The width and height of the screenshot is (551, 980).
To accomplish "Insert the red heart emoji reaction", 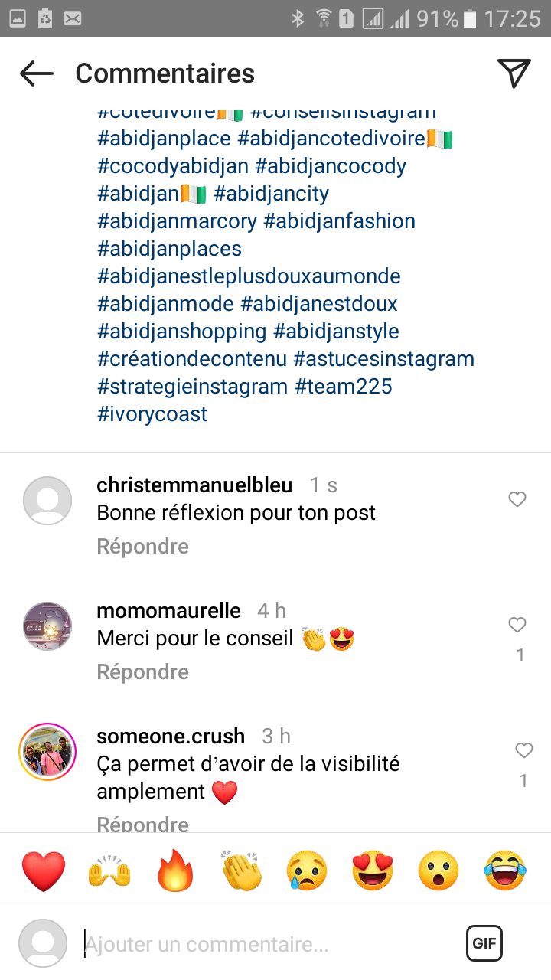I will pos(44,871).
